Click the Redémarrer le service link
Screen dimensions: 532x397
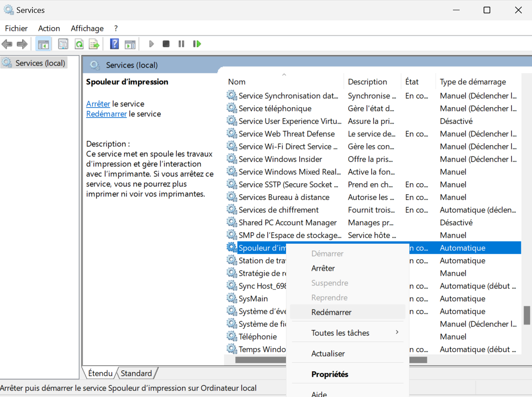tap(107, 114)
